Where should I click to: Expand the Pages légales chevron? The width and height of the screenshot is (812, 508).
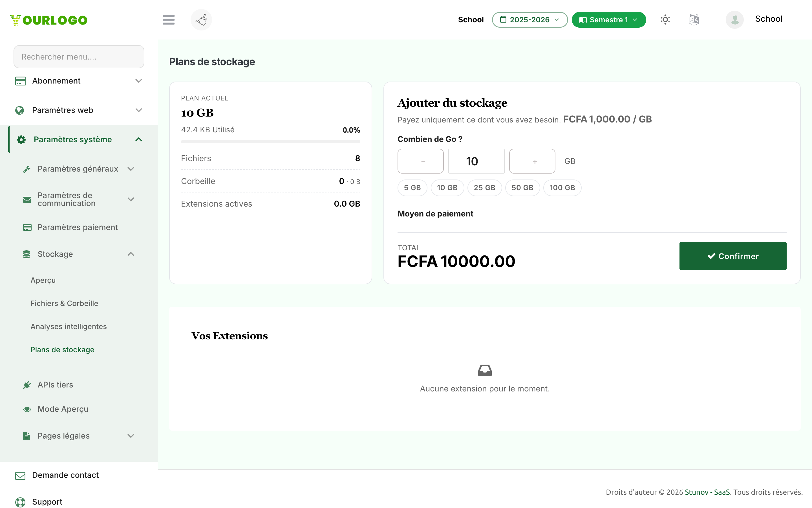(131, 436)
